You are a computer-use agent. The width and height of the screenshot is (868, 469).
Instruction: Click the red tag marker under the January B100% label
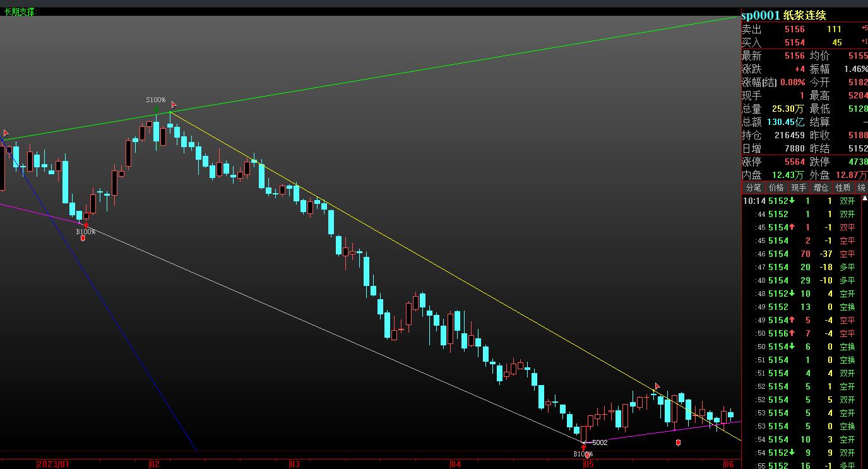point(83,239)
